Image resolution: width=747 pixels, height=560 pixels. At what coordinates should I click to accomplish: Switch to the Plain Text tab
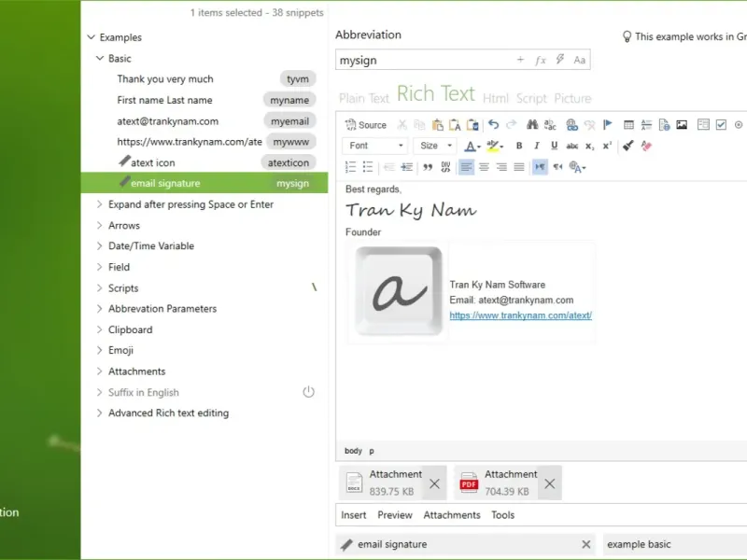click(364, 98)
